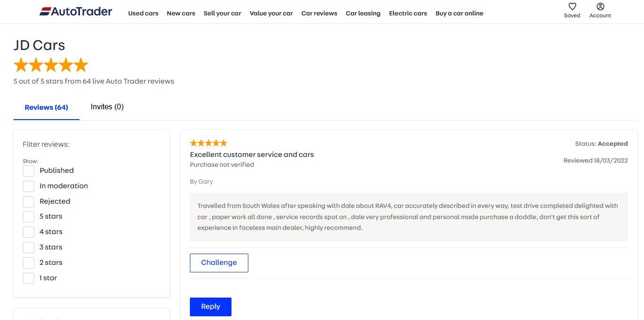644x320 pixels.
Task: Click Gary's review text box
Action: (x=408, y=217)
